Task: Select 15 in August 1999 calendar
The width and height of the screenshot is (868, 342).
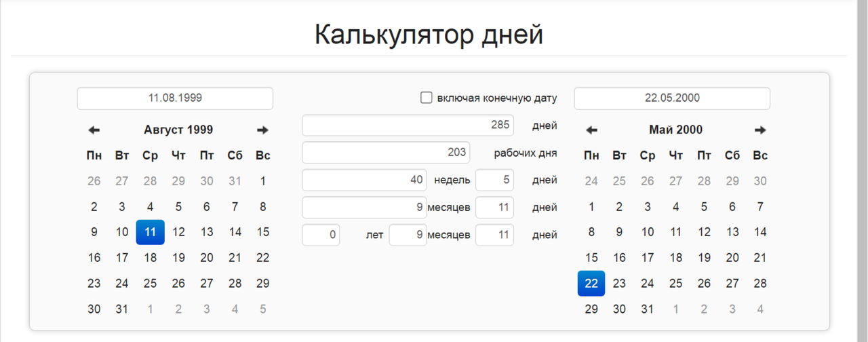Action: coord(263,232)
